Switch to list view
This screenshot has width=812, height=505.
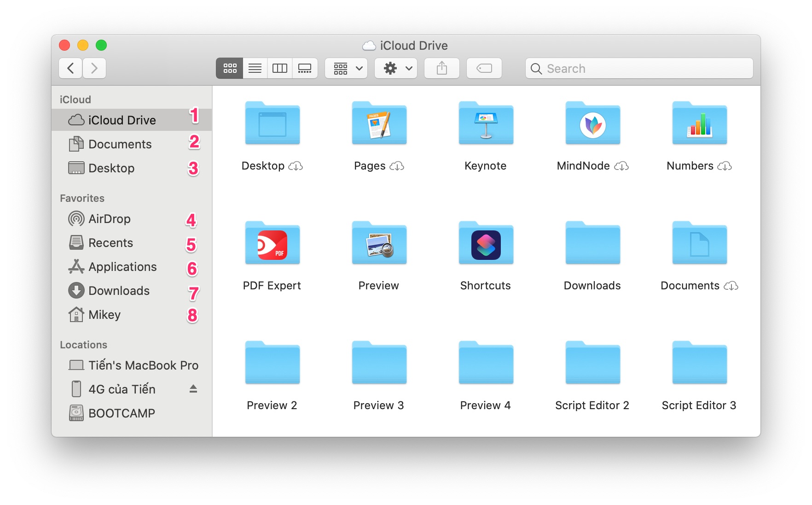pos(255,68)
